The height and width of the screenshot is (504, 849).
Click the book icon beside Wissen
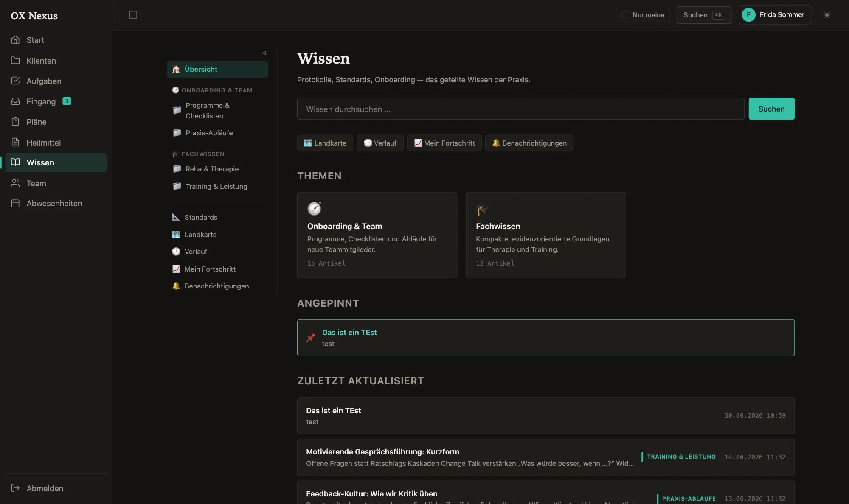pos(15,162)
